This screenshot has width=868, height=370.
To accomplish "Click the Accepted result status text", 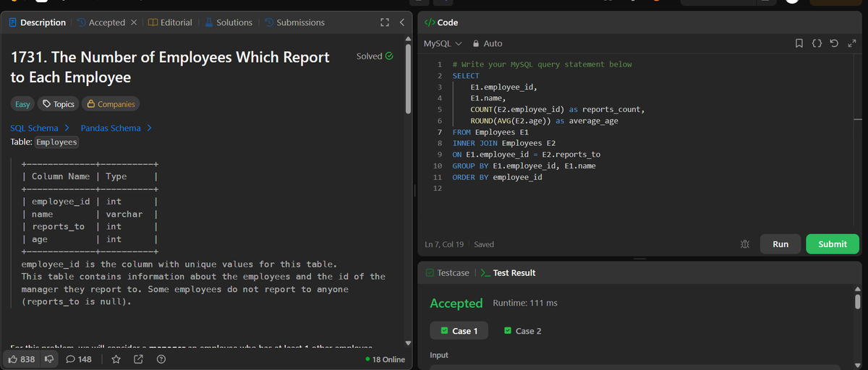I will tap(456, 304).
